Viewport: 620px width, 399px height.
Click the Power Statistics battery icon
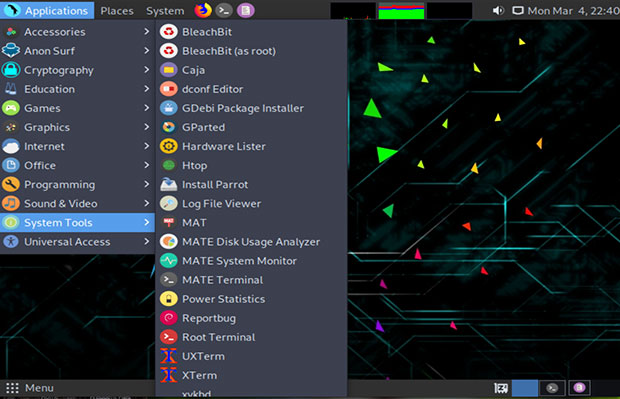(x=168, y=299)
